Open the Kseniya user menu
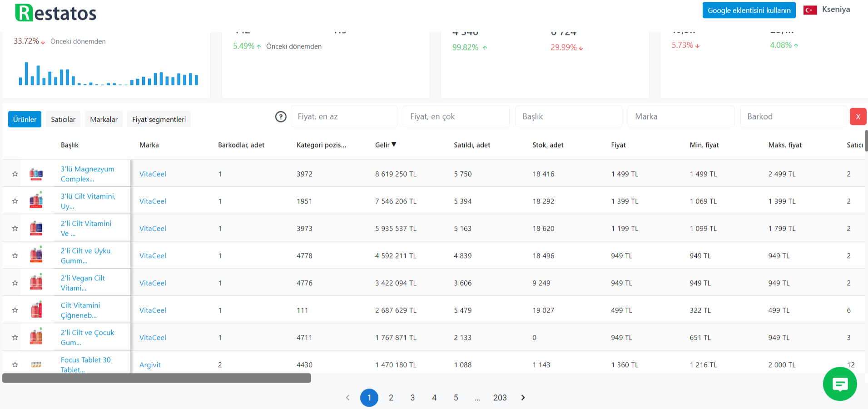 coord(836,10)
